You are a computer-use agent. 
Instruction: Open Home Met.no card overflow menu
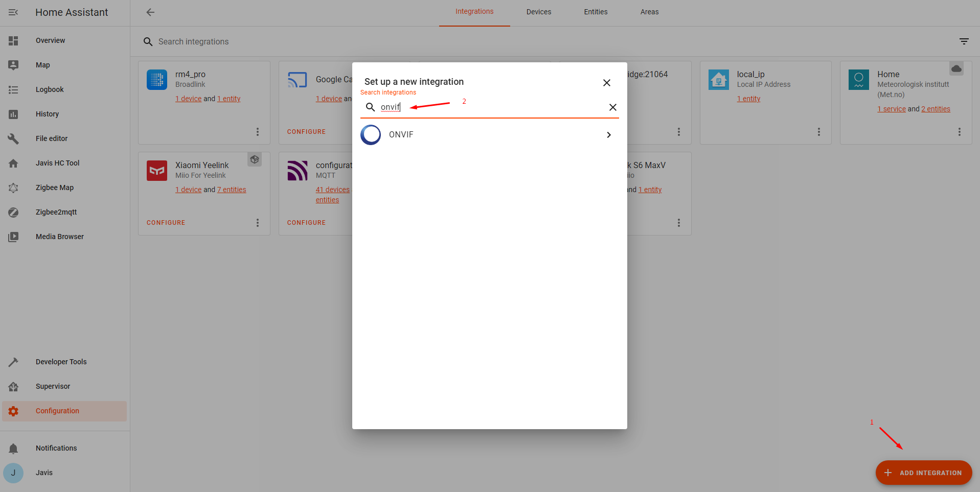960,132
